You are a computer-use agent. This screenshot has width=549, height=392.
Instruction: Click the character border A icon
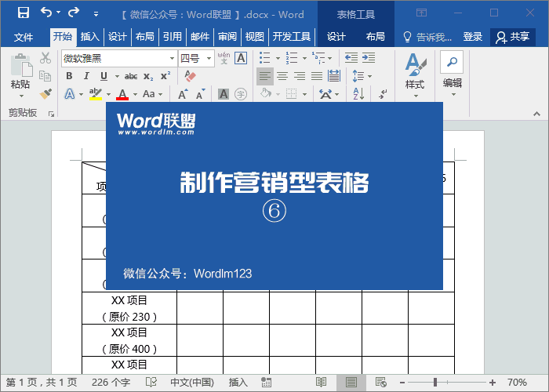pos(241,58)
